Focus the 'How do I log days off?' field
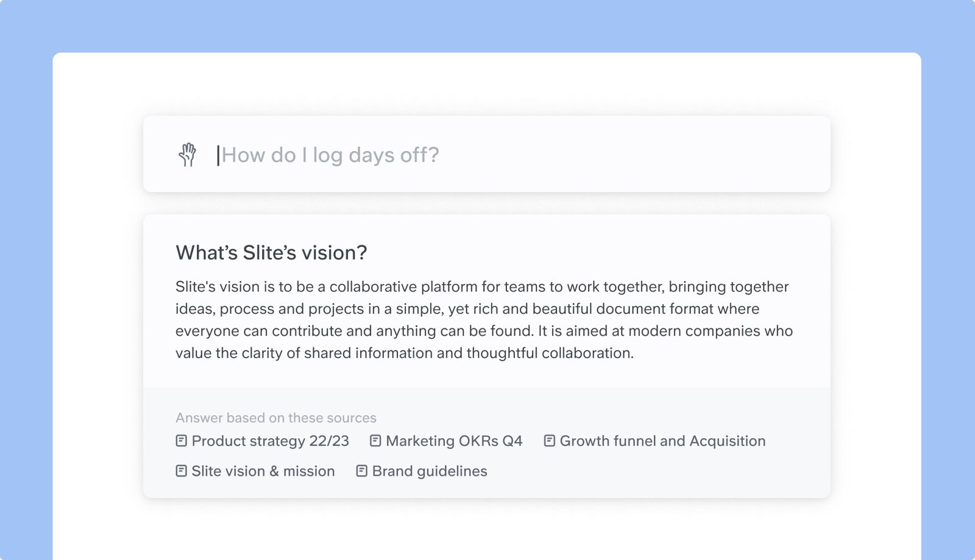 (487, 155)
